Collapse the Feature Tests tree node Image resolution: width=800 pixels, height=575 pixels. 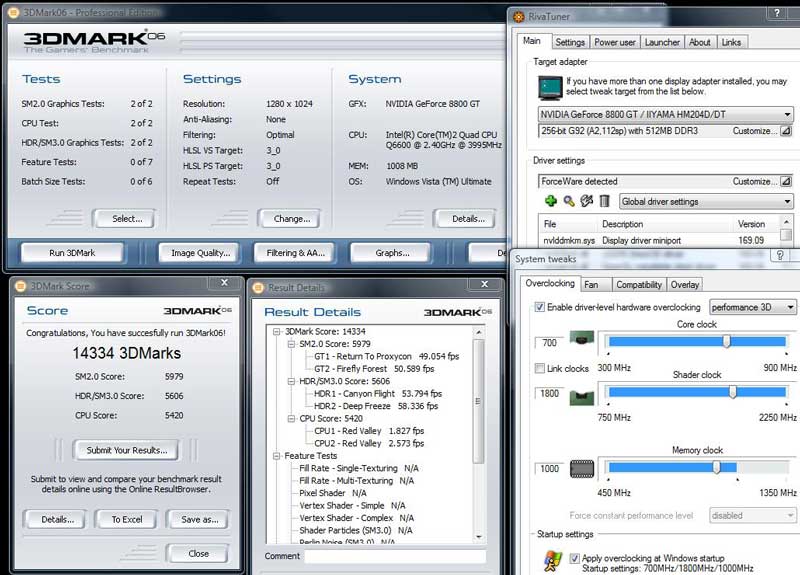click(277, 456)
